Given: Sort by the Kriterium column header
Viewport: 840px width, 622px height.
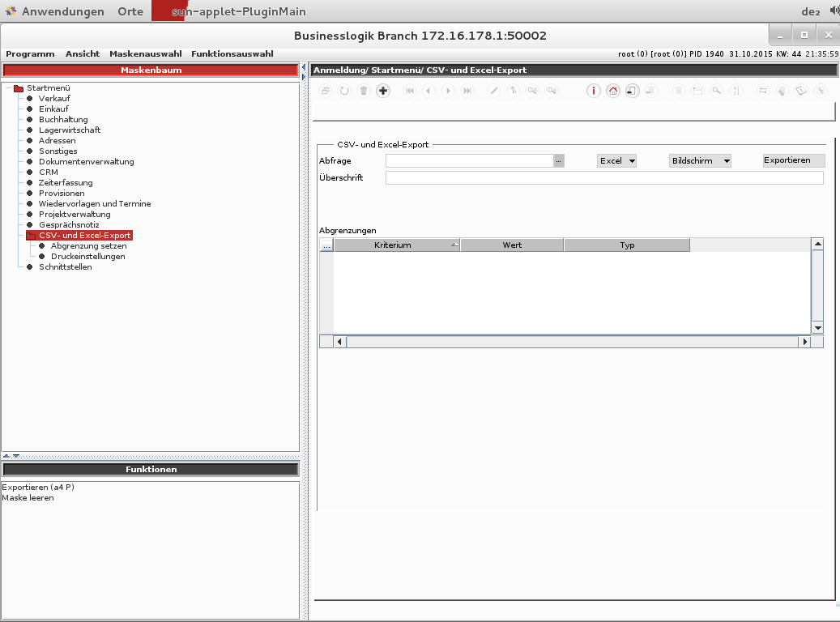Looking at the screenshot, I should click(x=393, y=245).
